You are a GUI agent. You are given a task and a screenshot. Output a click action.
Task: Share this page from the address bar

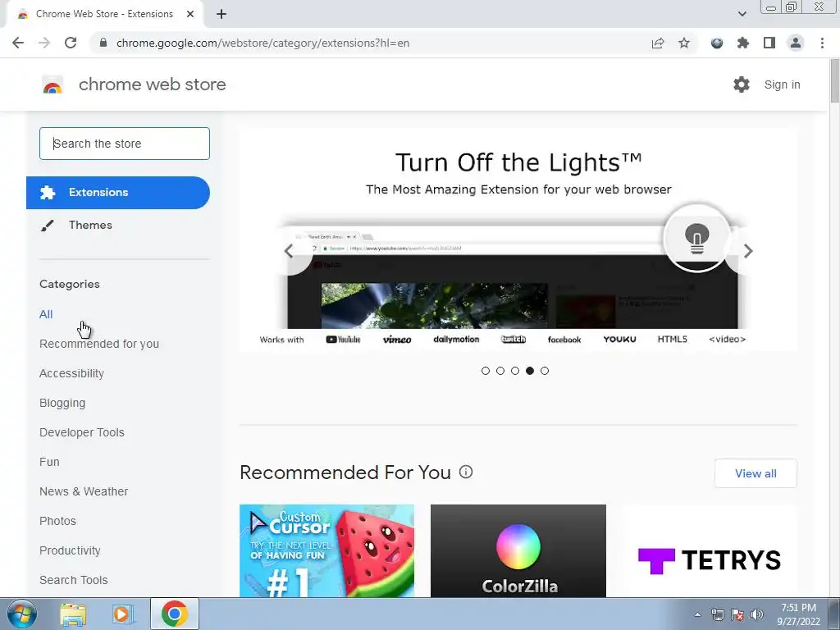pyautogui.click(x=658, y=43)
